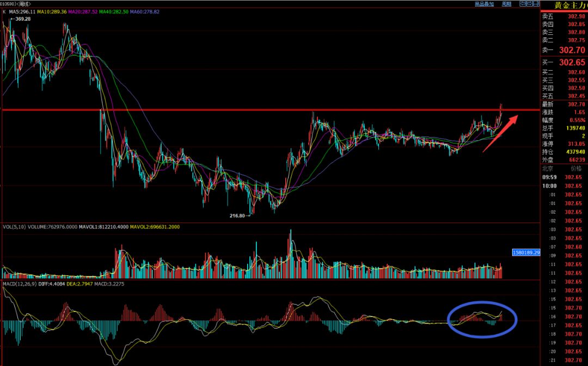This screenshot has width=588, height=366.
Task: Open the 周期 period selector
Action: point(507,4)
